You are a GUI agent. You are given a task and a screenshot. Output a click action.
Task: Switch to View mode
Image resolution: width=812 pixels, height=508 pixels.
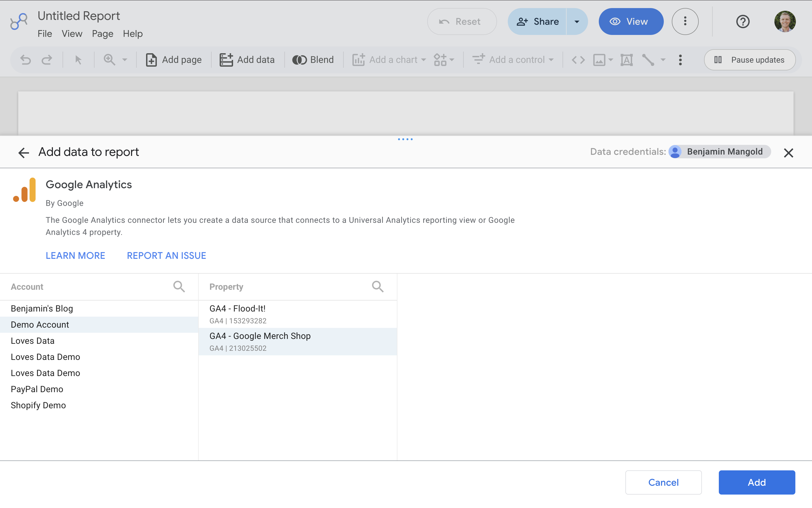coord(631,22)
